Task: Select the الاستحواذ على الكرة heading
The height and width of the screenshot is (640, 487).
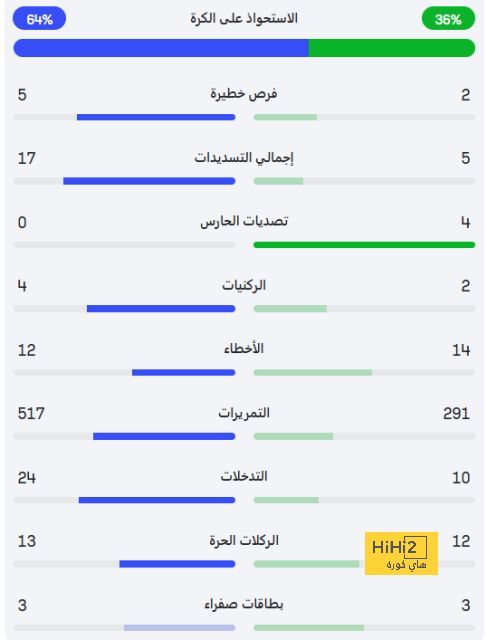Action: click(x=244, y=18)
